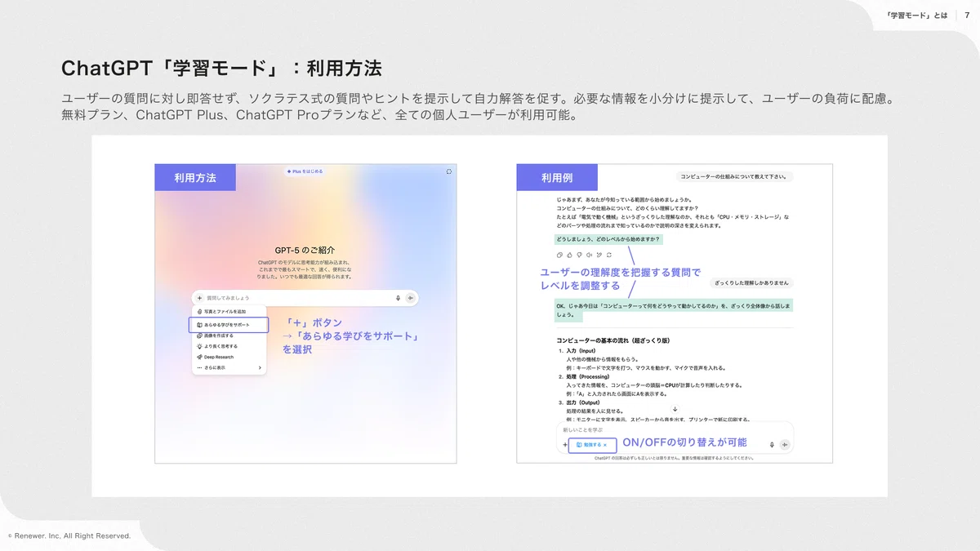
Task: Choose 画像を作成する in the menu
Action: [x=229, y=335]
